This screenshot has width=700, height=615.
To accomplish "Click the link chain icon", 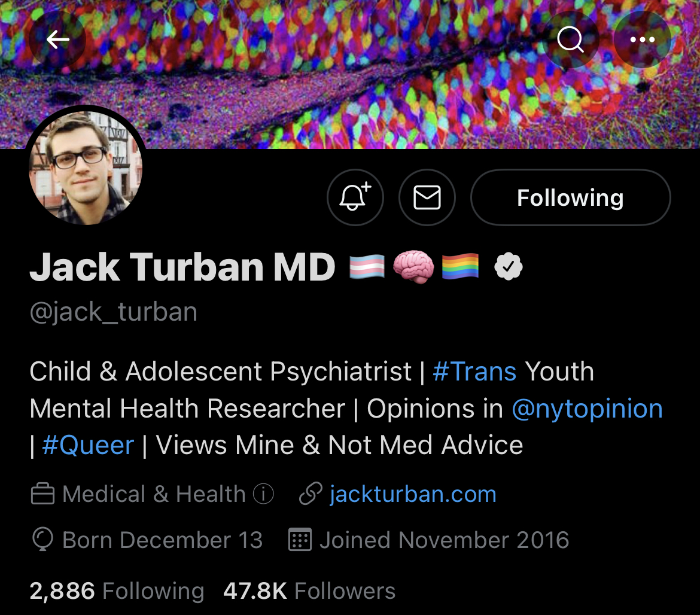I will click(x=311, y=494).
